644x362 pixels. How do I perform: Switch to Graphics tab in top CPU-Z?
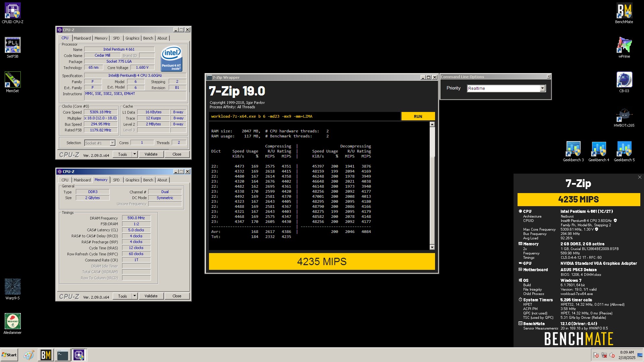(132, 38)
